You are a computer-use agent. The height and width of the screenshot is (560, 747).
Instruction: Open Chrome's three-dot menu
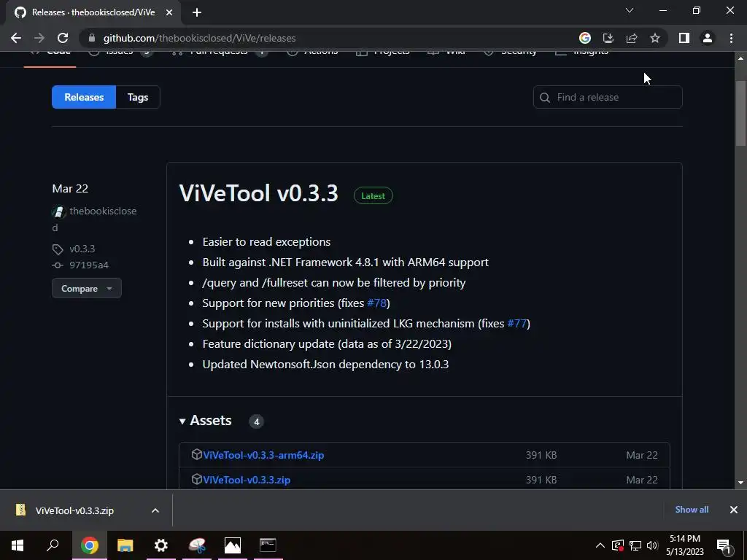731,38
